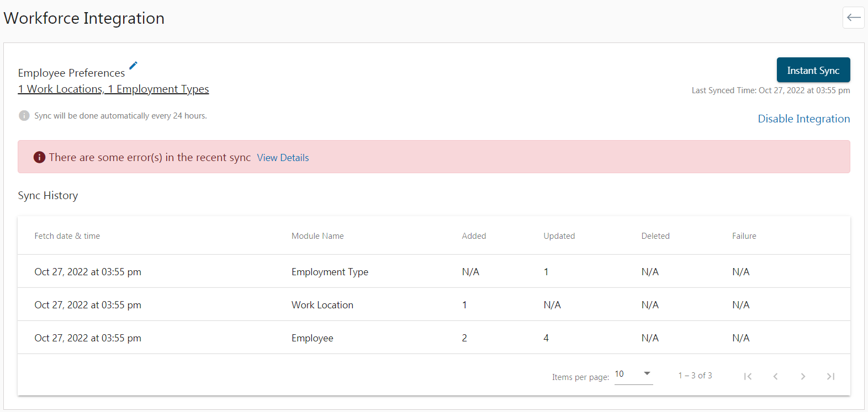This screenshot has width=868, height=412.
Task: Go to first page of sync history
Action: pos(748,376)
